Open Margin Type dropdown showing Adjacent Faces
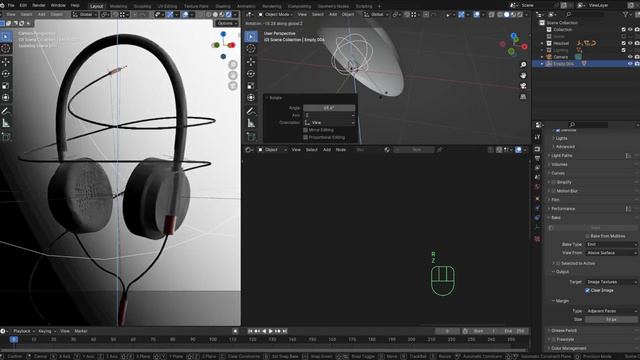The image size is (640, 360). [611, 311]
